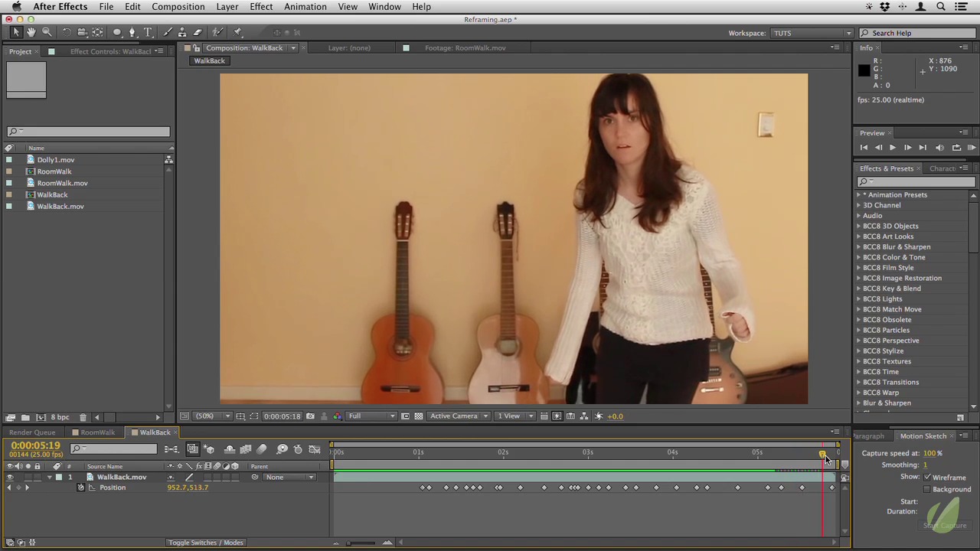
Task: Click the current time 0:00:05:19 display
Action: (x=35, y=445)
